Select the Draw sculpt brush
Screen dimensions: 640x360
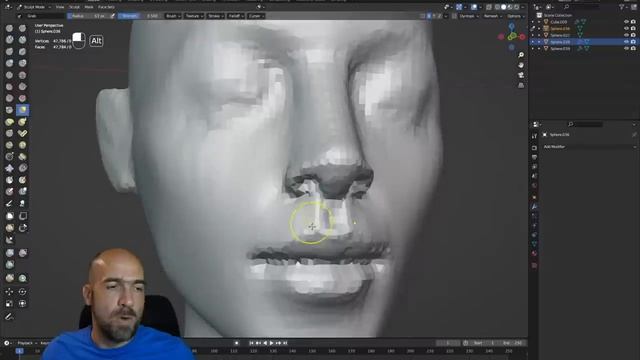click(x=9, y=28)
